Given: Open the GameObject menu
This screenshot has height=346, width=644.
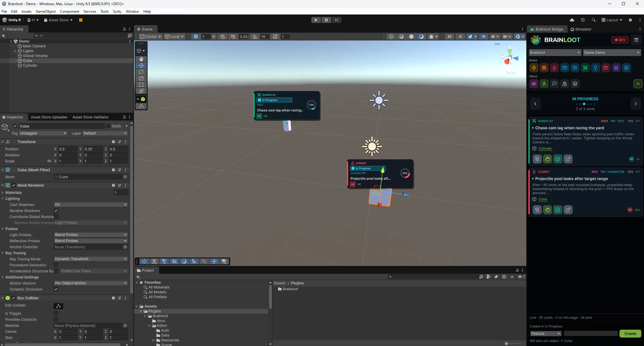Looking at the screenshot, I should point(46,11).
